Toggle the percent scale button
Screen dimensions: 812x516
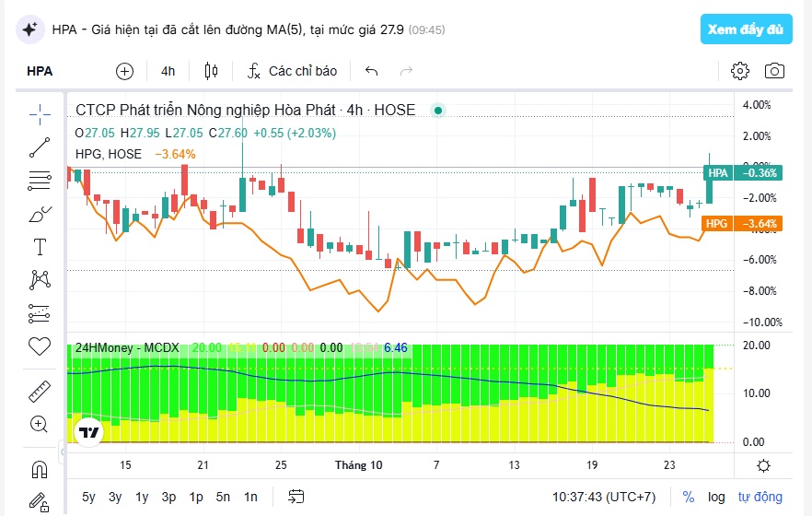(x=689, y=497)
